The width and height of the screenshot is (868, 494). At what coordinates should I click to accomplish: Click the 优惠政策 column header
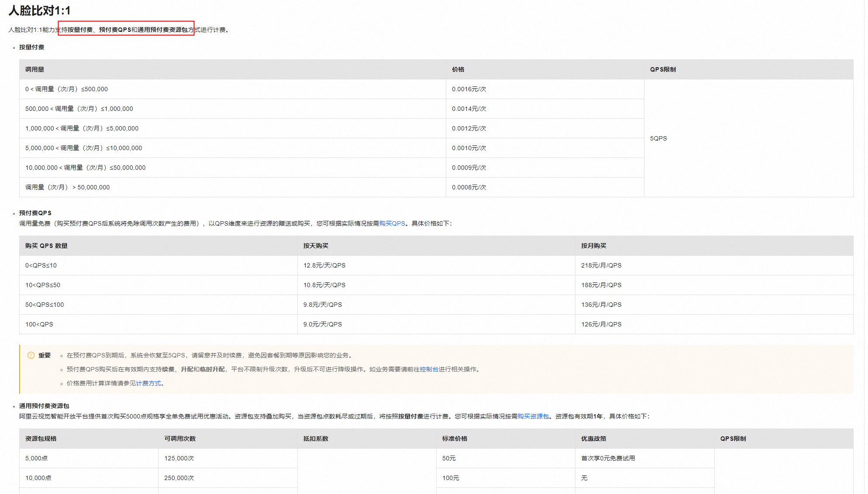(x=645, y=439)
